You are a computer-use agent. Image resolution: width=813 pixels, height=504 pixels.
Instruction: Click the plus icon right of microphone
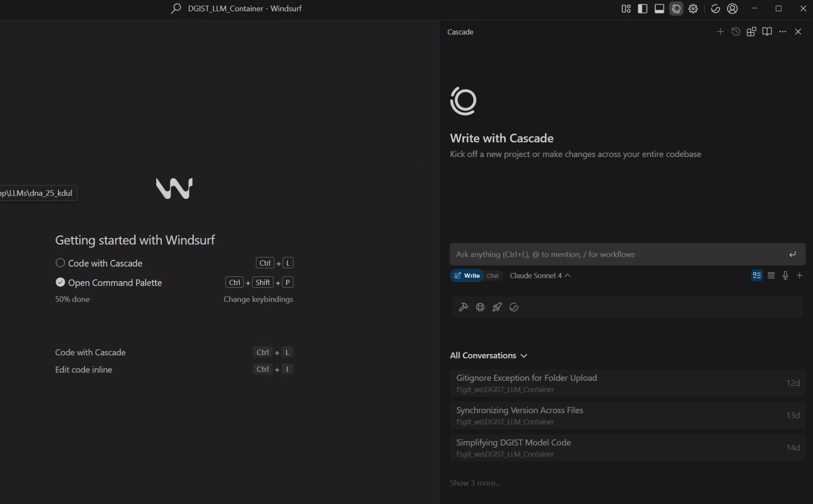[x=800, y=276]
